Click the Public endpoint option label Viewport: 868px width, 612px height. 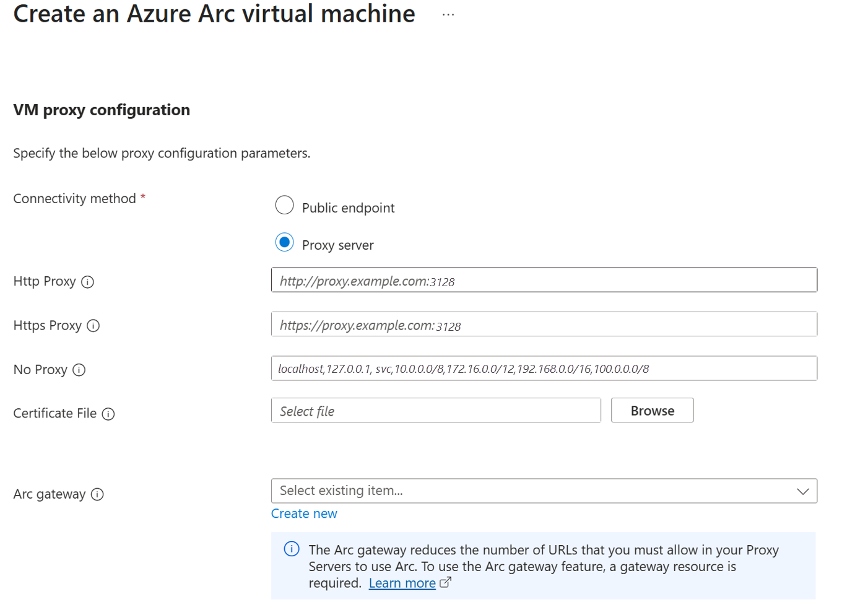pyautogui.click(x=348, y=208)
